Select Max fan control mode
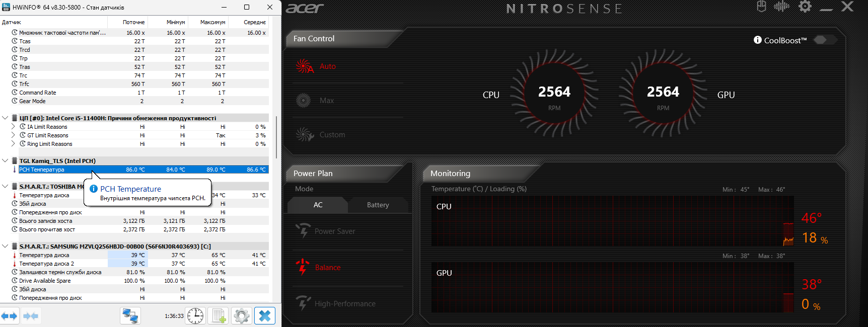 (315, 101)
